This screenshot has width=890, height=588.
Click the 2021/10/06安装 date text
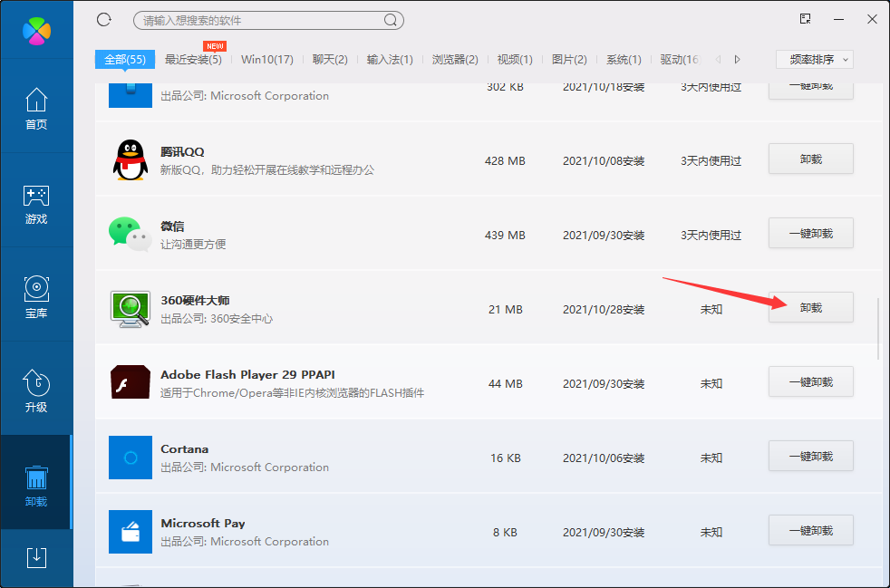(604, 458)
